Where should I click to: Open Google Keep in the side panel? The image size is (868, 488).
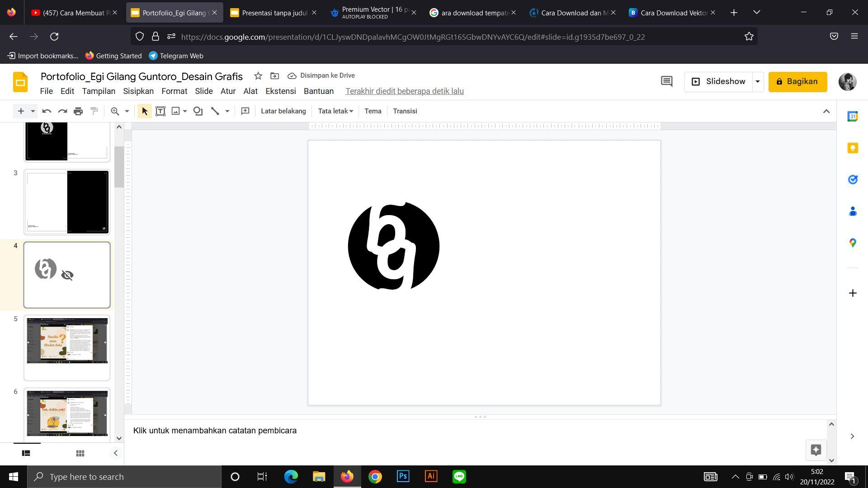point(853,148)
